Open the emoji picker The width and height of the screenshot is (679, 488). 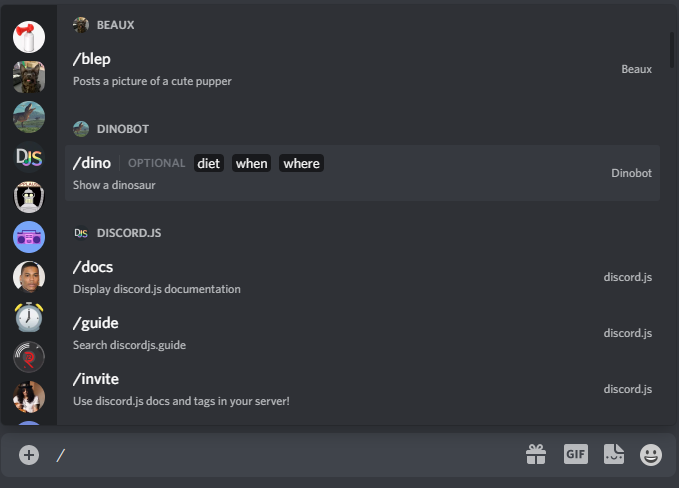pos(651,455)
